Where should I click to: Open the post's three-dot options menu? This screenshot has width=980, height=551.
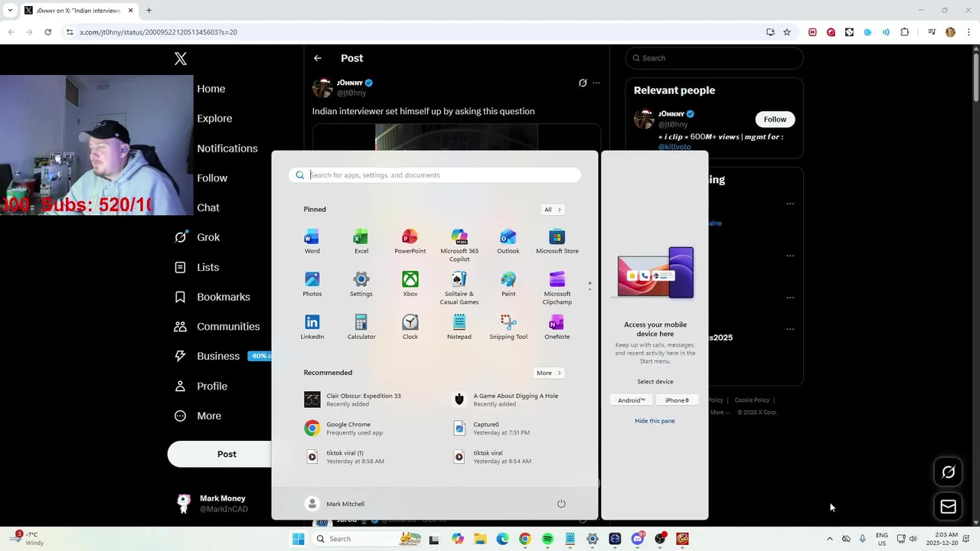[x=596, y=83]
